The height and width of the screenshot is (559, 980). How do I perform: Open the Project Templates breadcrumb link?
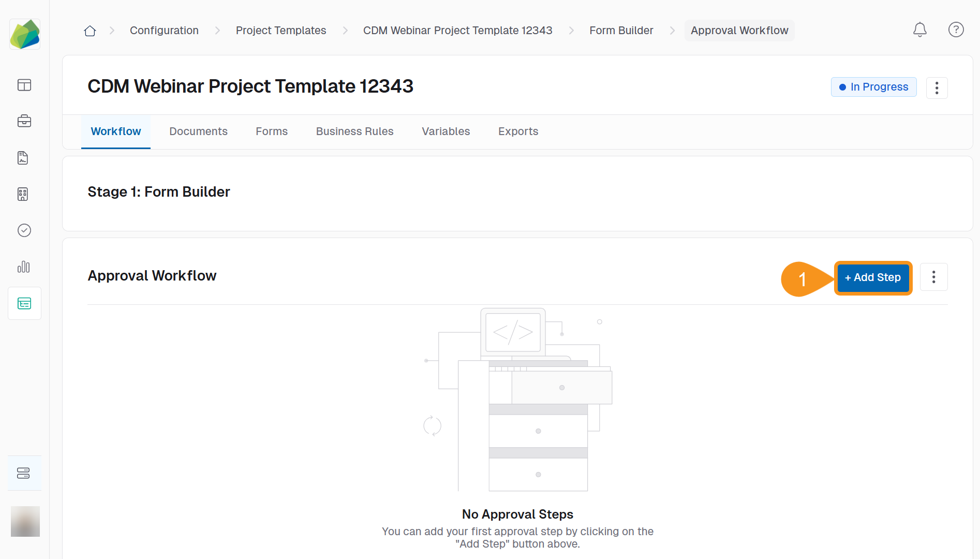[281, 31]
